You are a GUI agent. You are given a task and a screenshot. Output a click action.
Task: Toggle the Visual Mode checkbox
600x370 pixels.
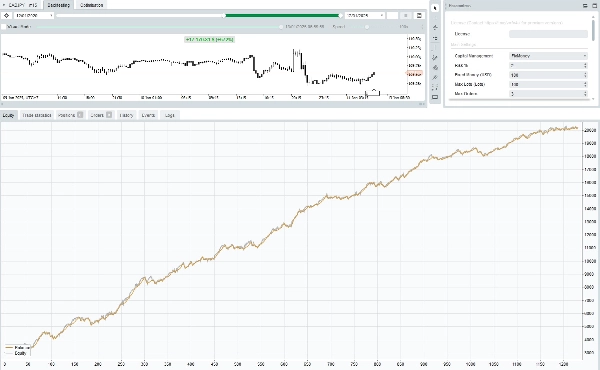pos(4,27)
